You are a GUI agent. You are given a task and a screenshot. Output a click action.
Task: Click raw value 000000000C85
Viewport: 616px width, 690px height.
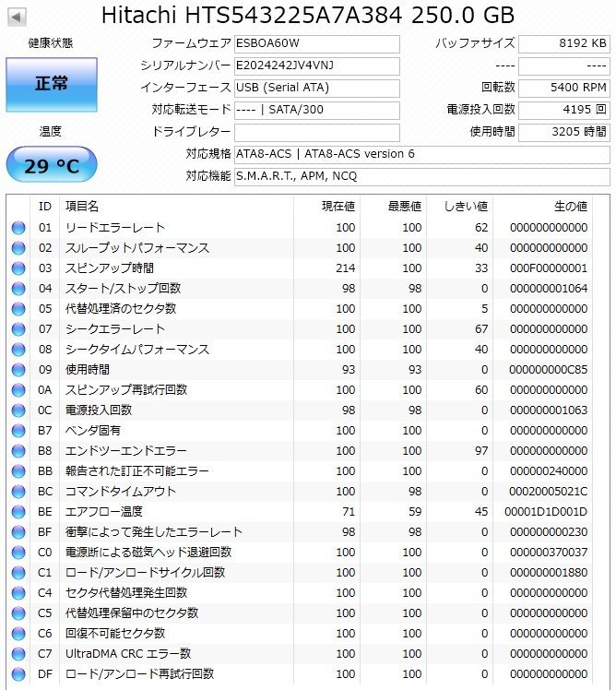tap(549, 370)
